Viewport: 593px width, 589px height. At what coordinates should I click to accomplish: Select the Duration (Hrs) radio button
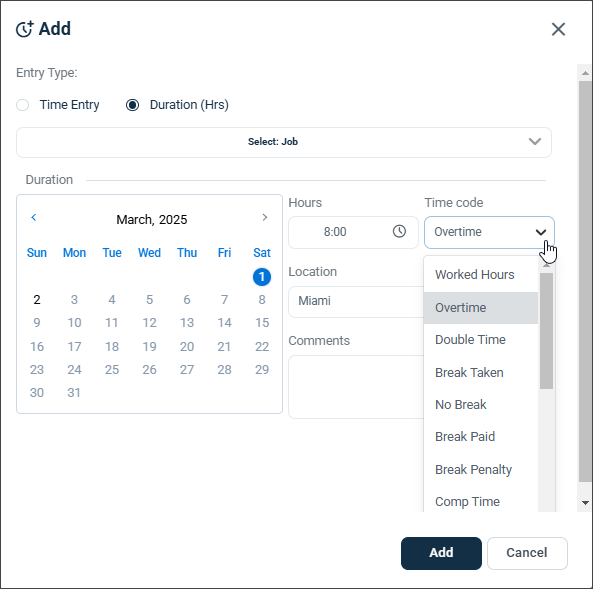click(132, 105)
